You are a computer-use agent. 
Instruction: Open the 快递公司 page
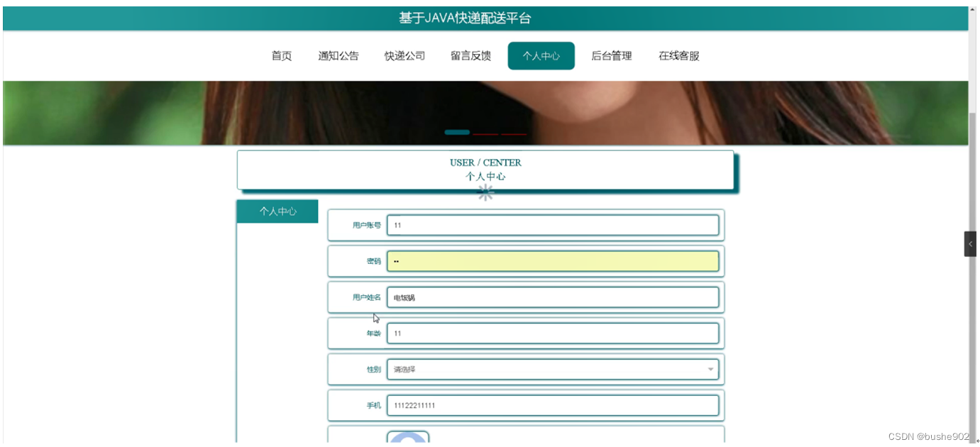pyautogui.click(x=403, y=56)
